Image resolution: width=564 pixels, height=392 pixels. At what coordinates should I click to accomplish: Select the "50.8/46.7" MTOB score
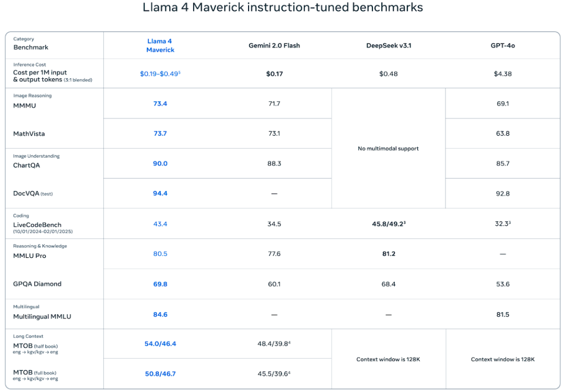coord(160,374)
